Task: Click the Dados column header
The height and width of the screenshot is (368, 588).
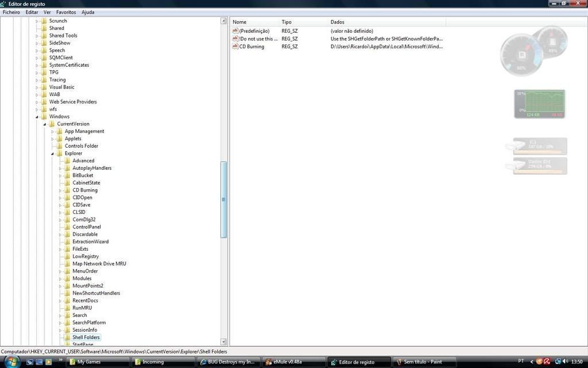Action: click(x=387, y=22)
